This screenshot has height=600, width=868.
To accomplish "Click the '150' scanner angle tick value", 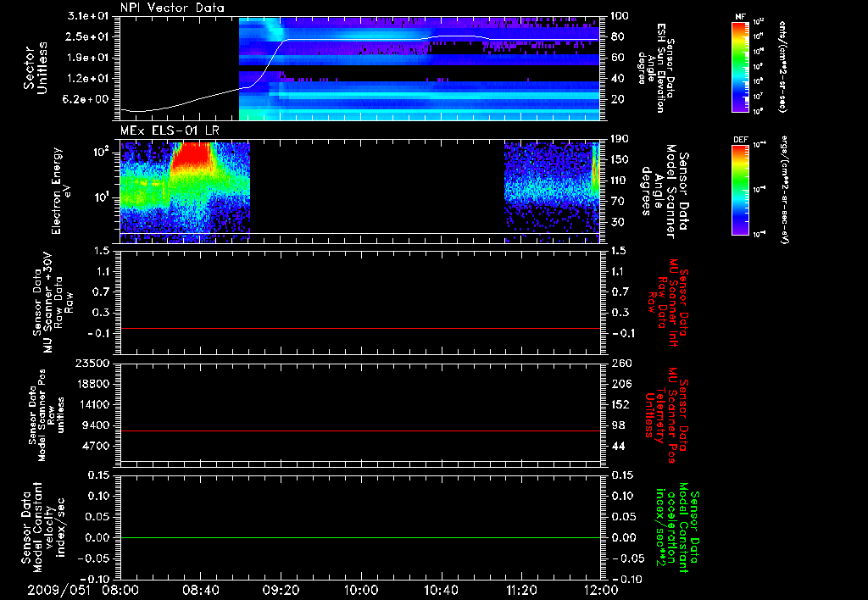I will 620,159.
